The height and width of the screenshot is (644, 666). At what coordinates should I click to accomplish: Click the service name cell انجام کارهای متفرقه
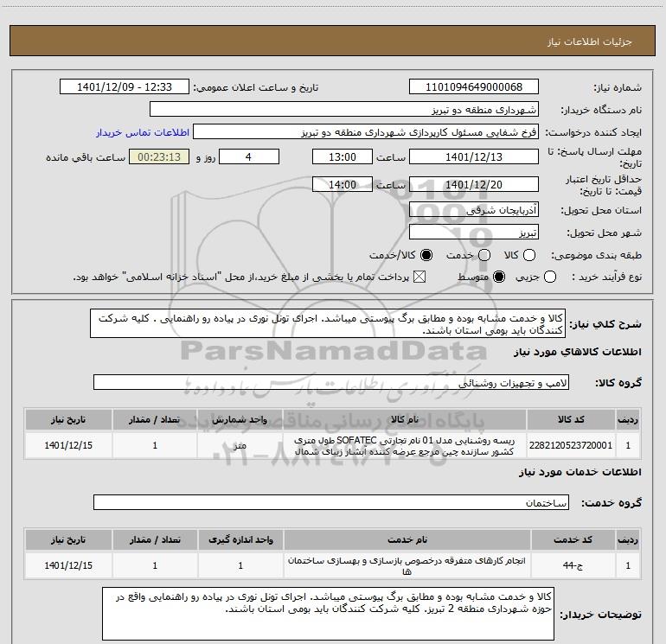click(407, 565)
